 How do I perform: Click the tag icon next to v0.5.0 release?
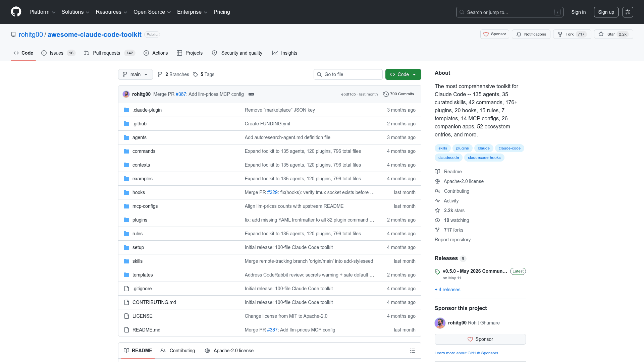437,272
